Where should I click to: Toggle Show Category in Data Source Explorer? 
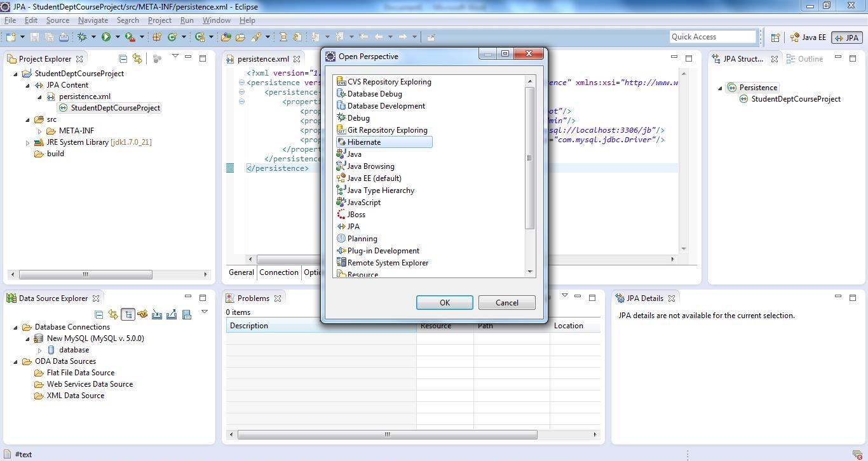128,314
